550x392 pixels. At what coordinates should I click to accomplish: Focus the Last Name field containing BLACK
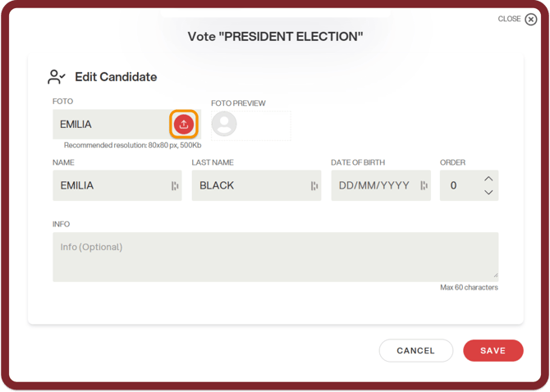tap(250, 186)
